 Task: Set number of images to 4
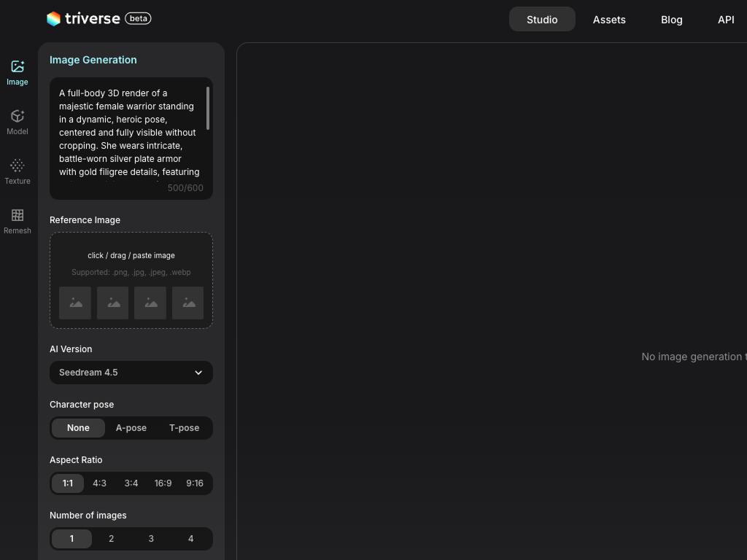191,539
